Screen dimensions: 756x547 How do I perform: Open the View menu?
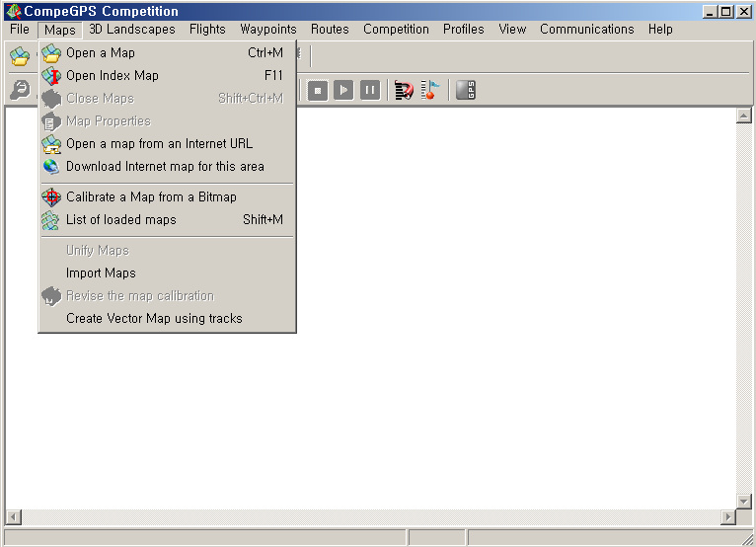tap(512, 30)
